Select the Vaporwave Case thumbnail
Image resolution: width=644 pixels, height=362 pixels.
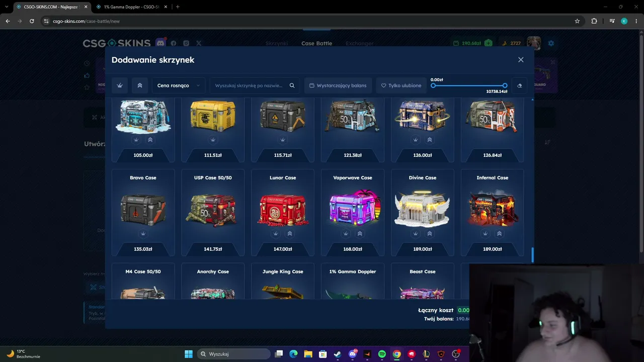point(353,208)
